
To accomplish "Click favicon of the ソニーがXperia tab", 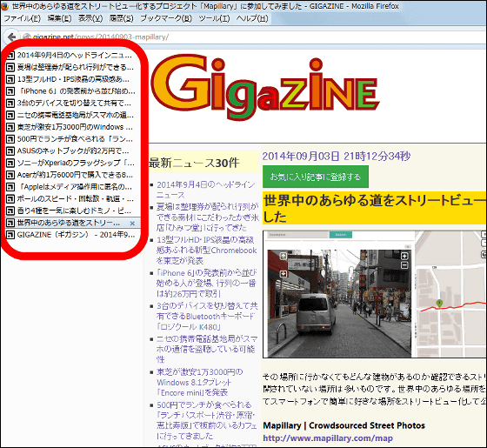I will (10, 164).
